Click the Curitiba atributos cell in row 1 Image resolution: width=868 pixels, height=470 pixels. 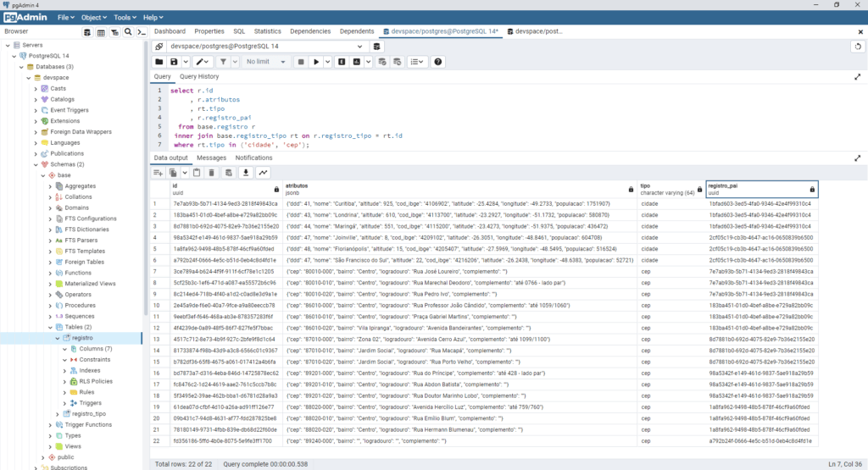click(x=459, y=203)
